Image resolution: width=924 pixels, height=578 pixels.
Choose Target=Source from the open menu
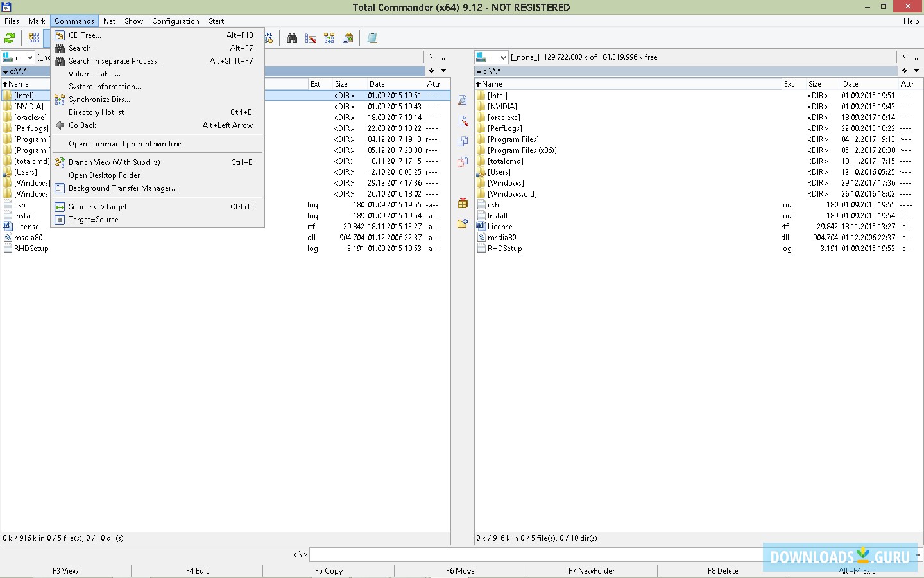pyautogui.click(x=93, y=219)
